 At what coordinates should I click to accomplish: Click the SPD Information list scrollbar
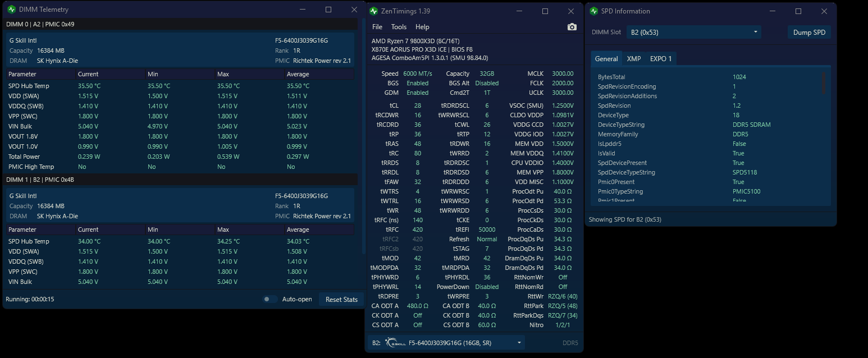[x=824, y=82]
